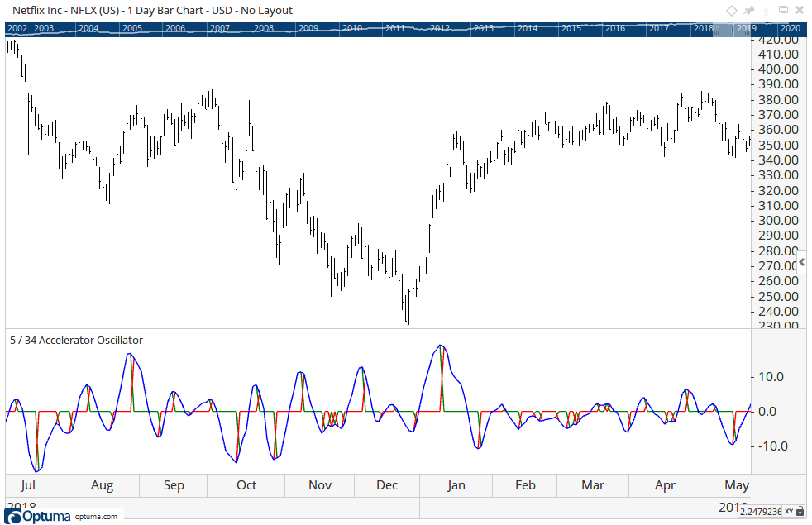The image size is (812, 525).
Task: Click the 10.0 oscillator scale label
Action: tap(771, 376)
